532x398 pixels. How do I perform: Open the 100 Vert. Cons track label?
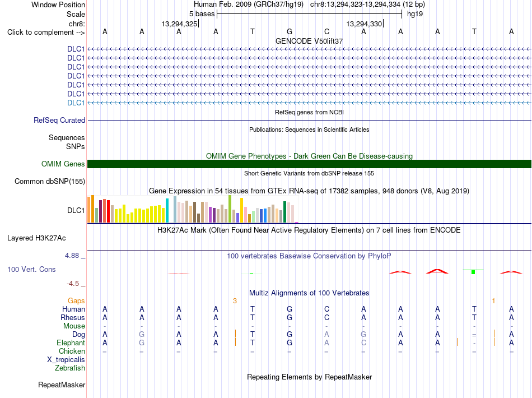tap(31, 269)
